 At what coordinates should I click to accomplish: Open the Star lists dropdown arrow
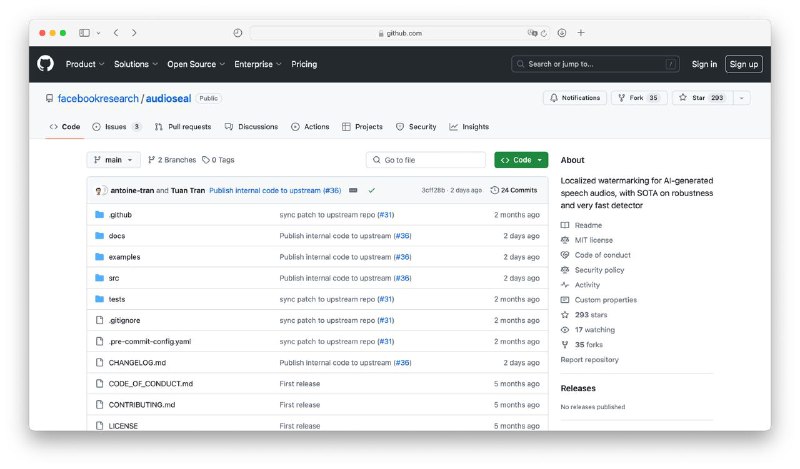(x=741, y=98)
